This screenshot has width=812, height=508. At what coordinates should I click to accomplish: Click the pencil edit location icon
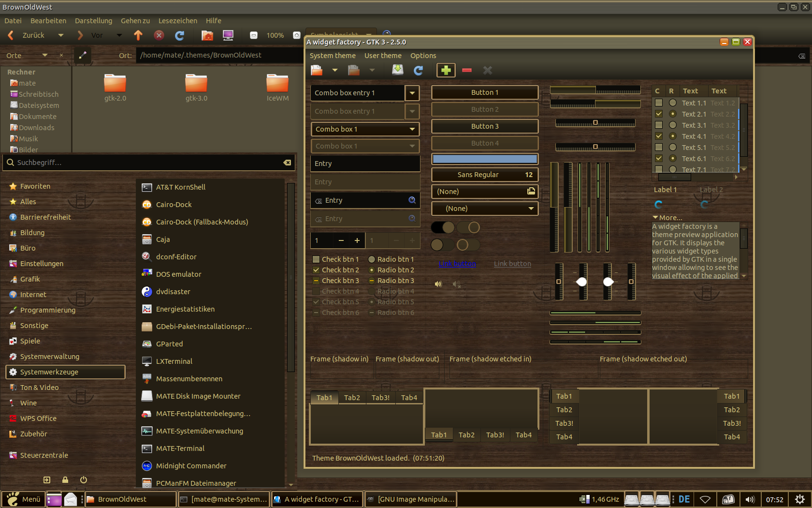click(83, 55)
